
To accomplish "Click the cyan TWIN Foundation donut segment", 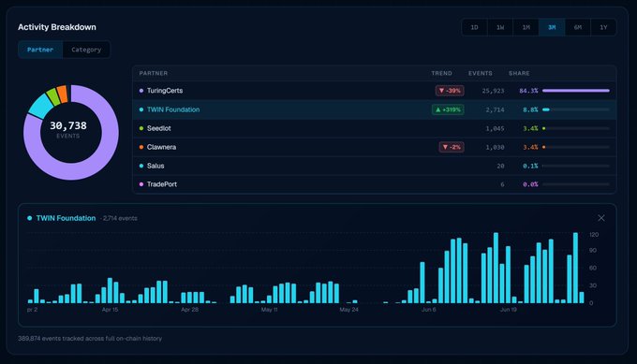I will click(x=40, y=106).
